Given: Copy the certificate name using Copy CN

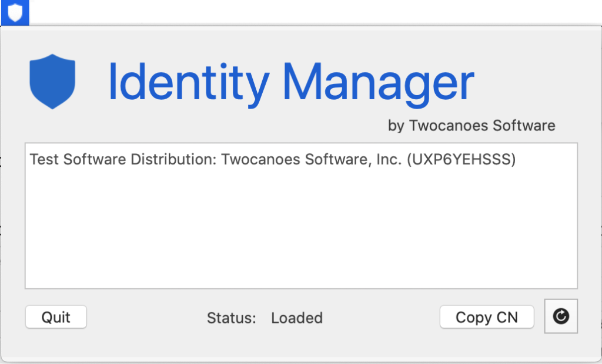Looking at the screenshot, I should [x=487, y=317].
